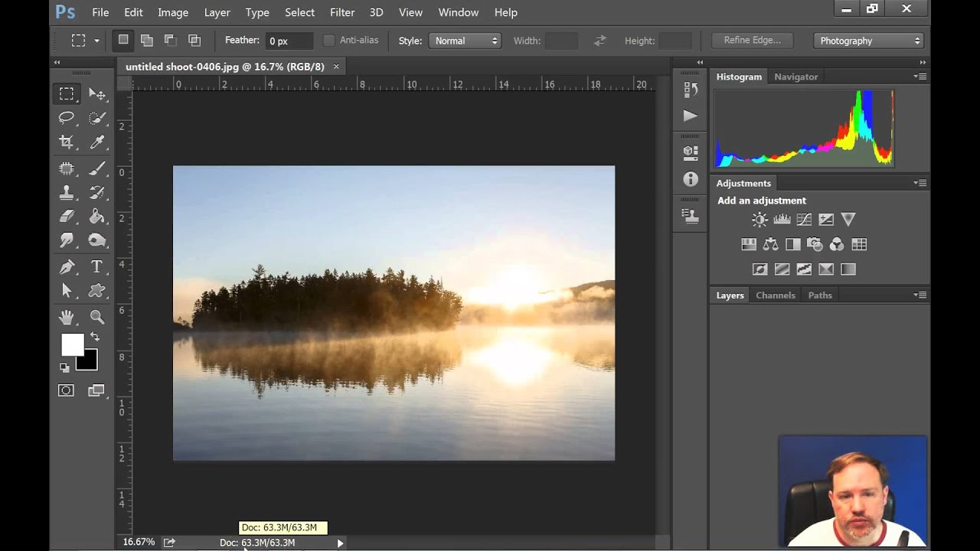Click the white foreground color swatch

coord(71,344)
